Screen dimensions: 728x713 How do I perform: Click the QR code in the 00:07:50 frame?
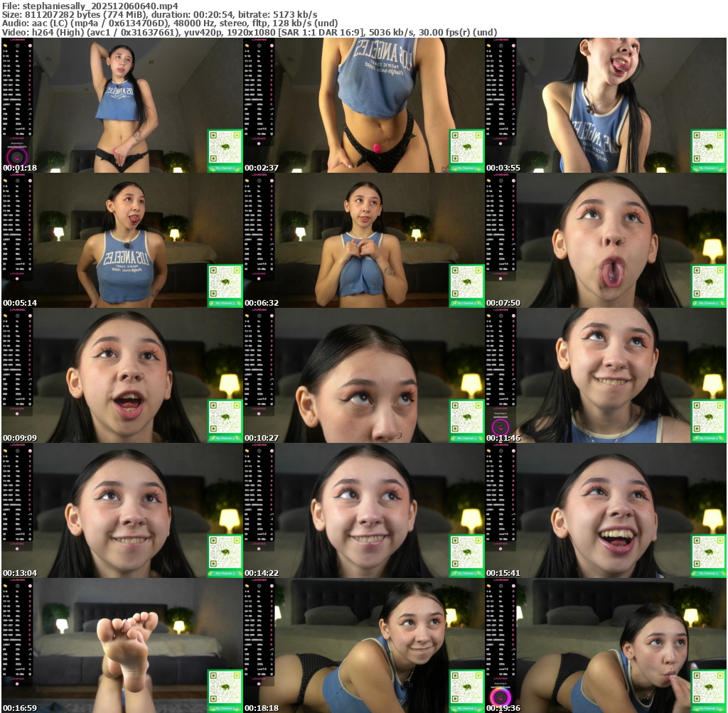[708, 282]
